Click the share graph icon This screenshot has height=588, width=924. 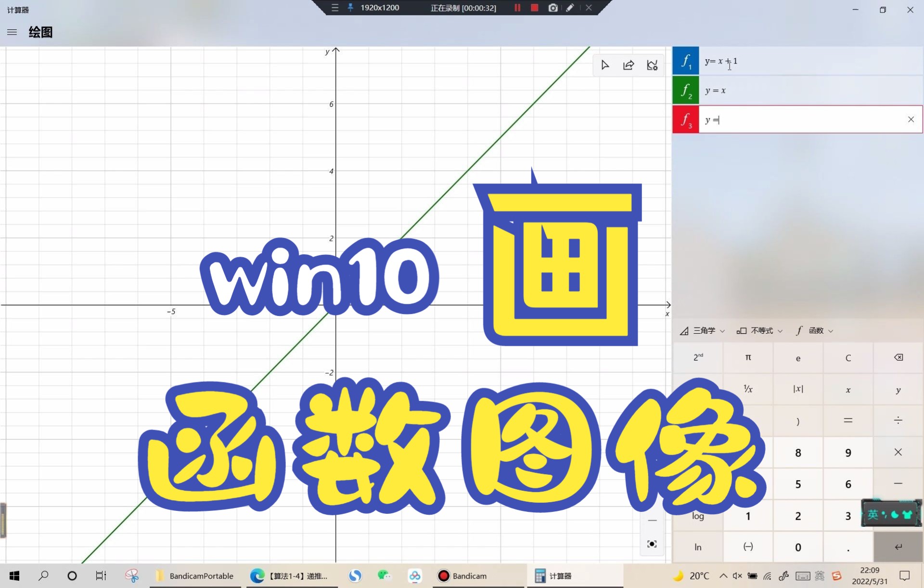pos(629,65)
